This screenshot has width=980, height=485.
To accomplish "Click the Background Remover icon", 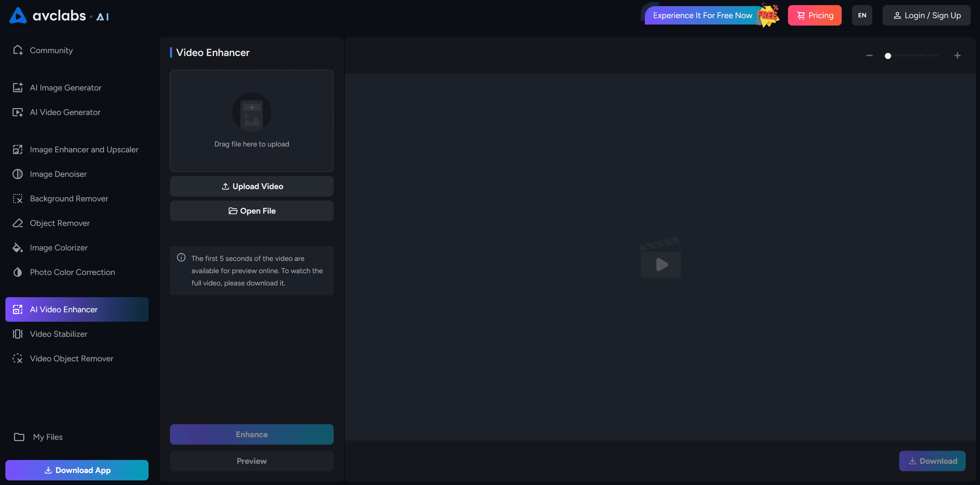I will [18, 198].
